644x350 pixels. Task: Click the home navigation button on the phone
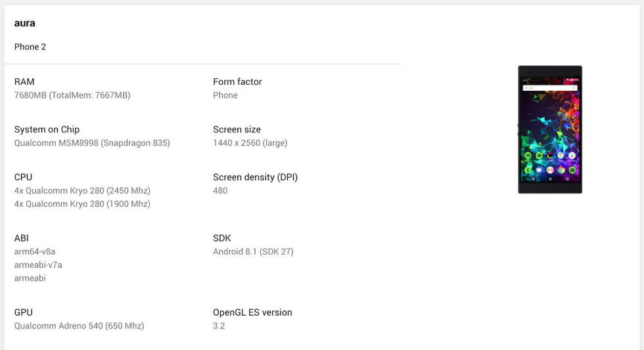pyautogui.click(x=550, y=178)
